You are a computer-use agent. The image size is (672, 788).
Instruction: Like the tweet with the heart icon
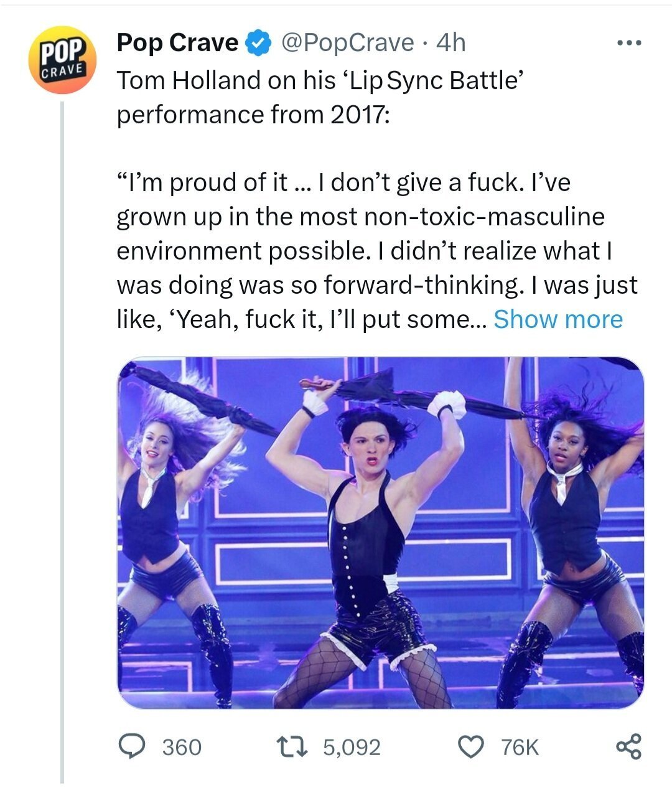[x=471, y=746]
